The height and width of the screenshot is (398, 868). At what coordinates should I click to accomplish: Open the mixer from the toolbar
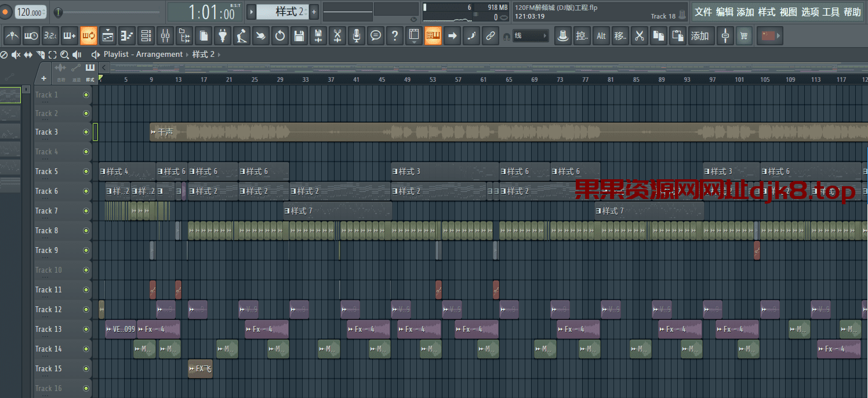click(165, 36)
